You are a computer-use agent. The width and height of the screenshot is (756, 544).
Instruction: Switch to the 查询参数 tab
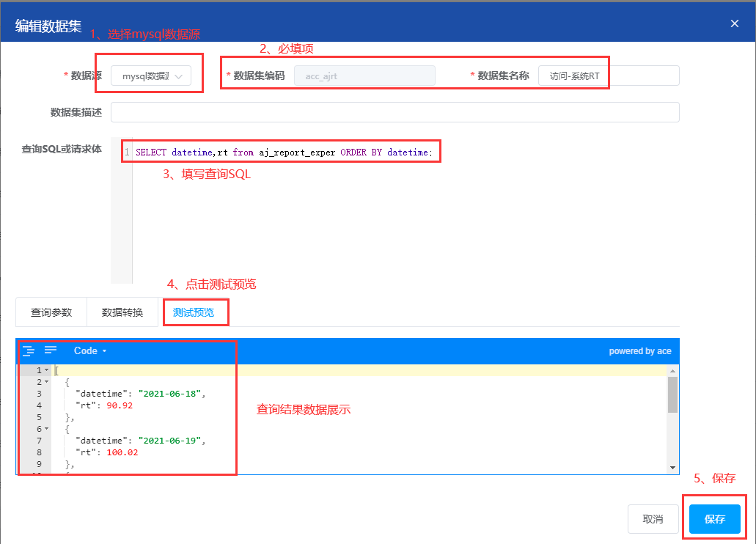pyautogui.click(x=51, y=312)
